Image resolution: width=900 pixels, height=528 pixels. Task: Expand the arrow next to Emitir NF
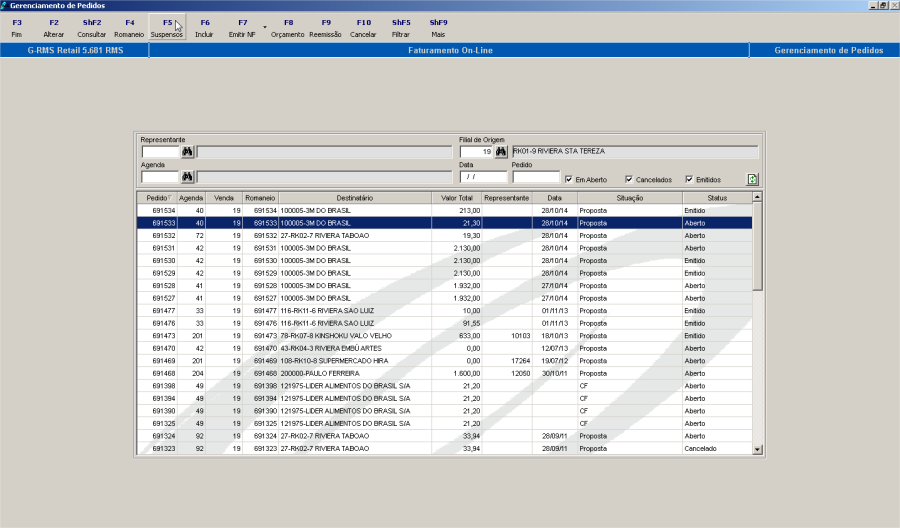point(265,27)
